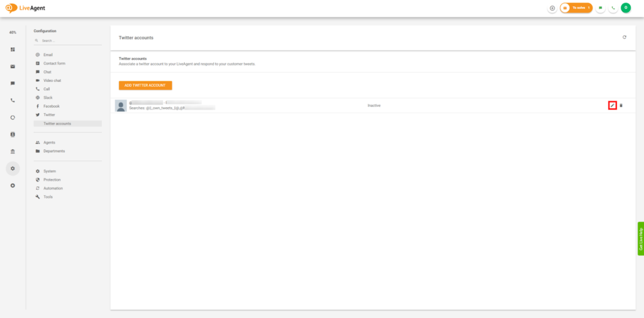Expand the Automation settings group

(53, 188)
